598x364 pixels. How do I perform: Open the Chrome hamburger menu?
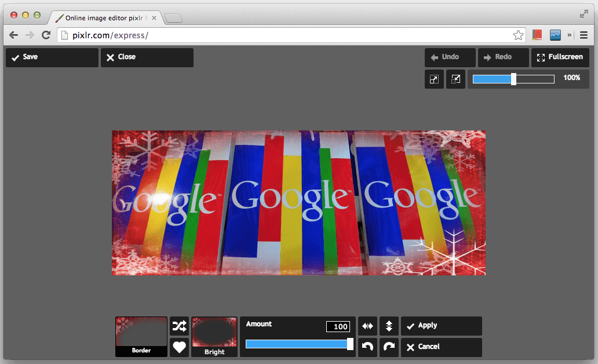point(584,35)
